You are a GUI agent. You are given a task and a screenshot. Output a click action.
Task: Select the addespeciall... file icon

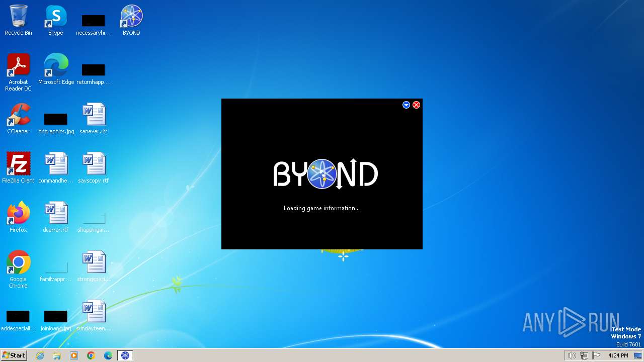pyautogui.click(x=18, y=320)
